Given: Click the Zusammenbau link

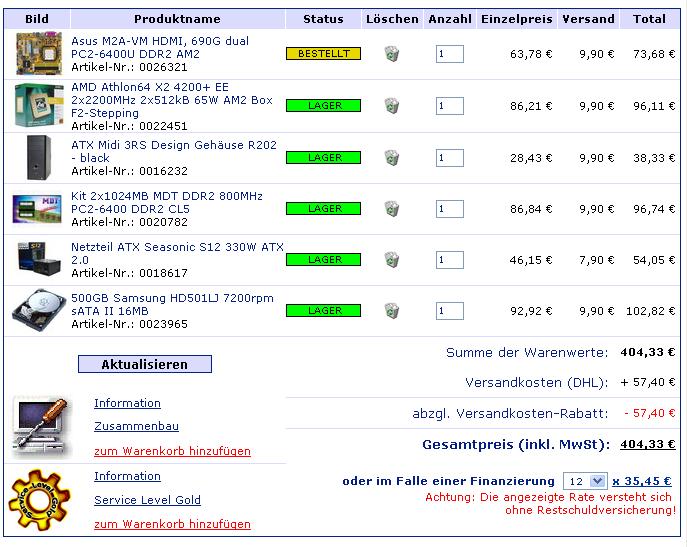Looking at the screenshot, I should click(136, 426).
